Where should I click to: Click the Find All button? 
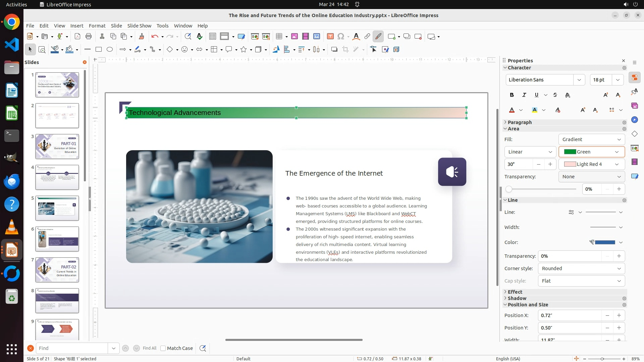(x=149, y=348)
